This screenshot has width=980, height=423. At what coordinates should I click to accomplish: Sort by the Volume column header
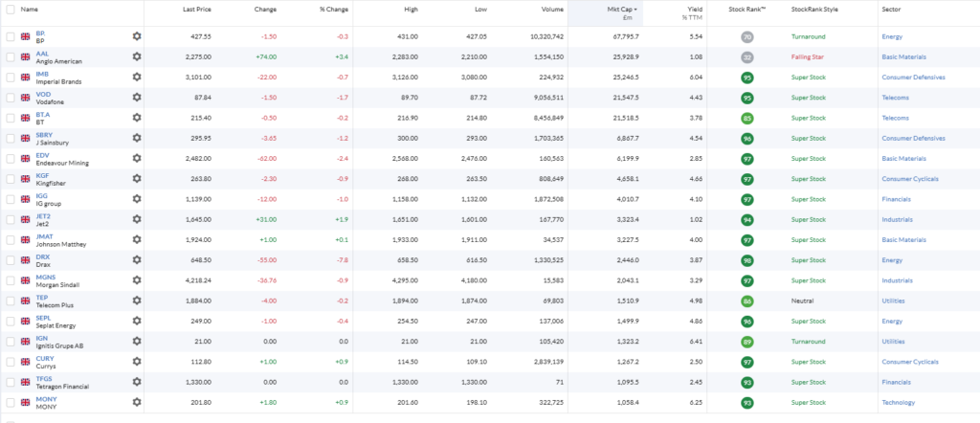(552, 10)
